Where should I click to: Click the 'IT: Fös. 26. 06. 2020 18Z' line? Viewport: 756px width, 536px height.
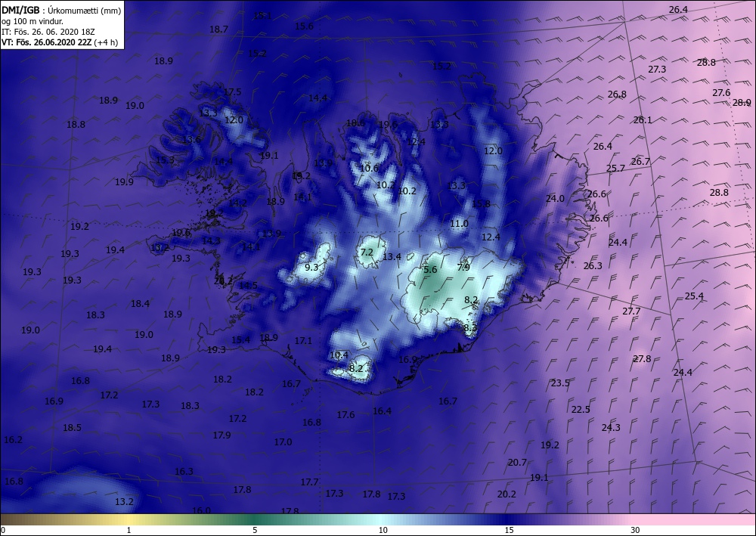pyautogui.click(x=48, y=31)
